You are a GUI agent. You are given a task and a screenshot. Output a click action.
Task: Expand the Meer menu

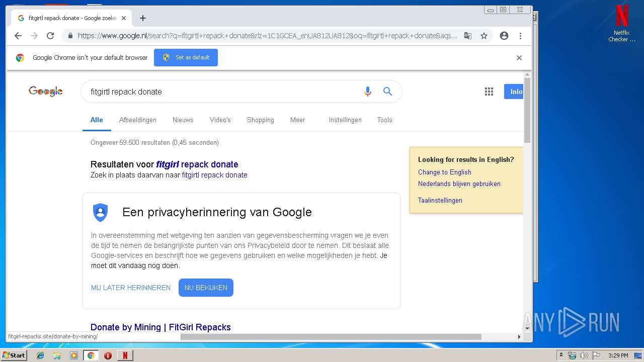298,120
